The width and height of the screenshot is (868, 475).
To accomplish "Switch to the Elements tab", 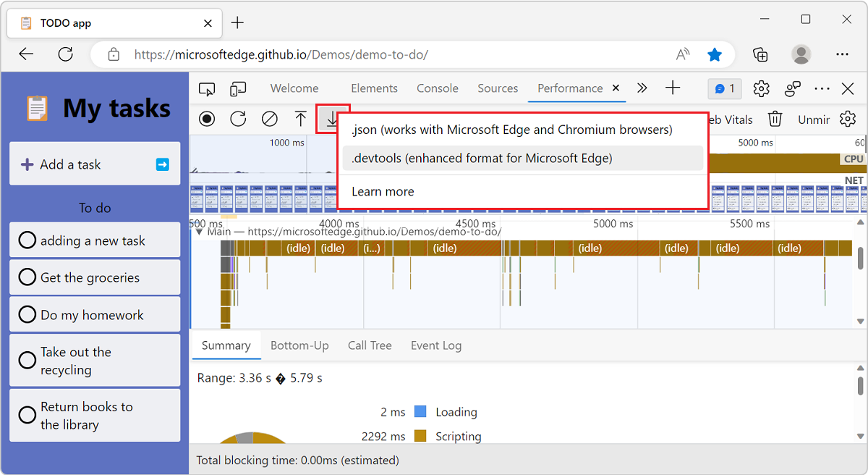I will click(374, 88).
